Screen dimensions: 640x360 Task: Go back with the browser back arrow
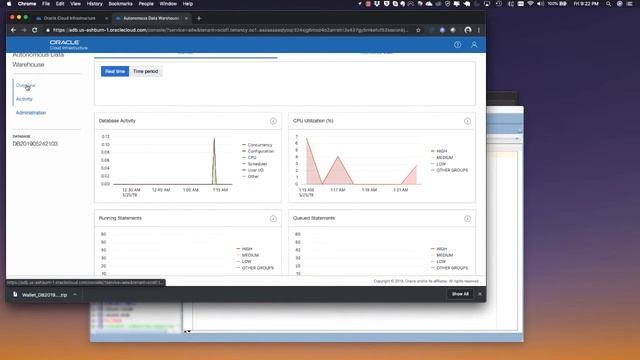coord(13,30)
